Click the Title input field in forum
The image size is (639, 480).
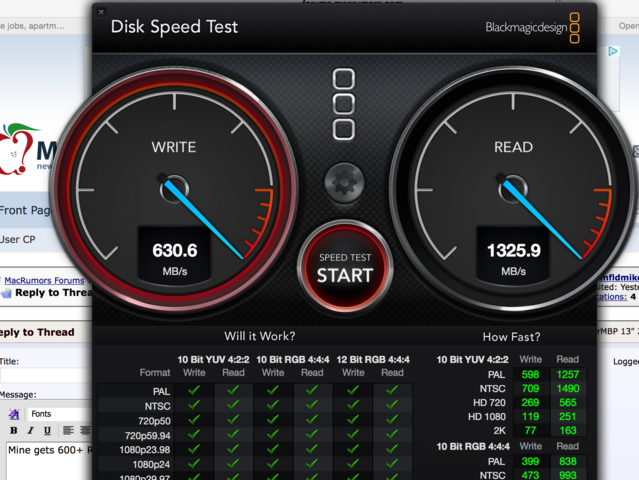[x=46, y=375]
